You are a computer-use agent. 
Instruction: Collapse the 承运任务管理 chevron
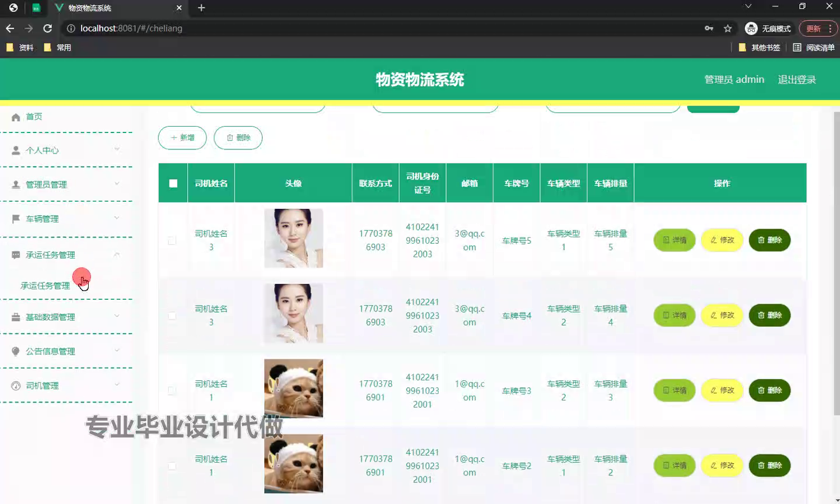pos(117,254)
